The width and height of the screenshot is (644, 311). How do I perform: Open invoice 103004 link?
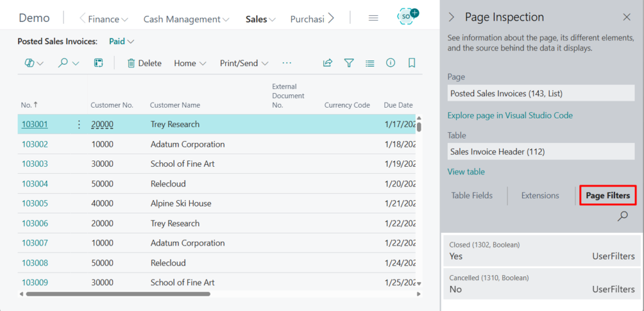(35, 184)
